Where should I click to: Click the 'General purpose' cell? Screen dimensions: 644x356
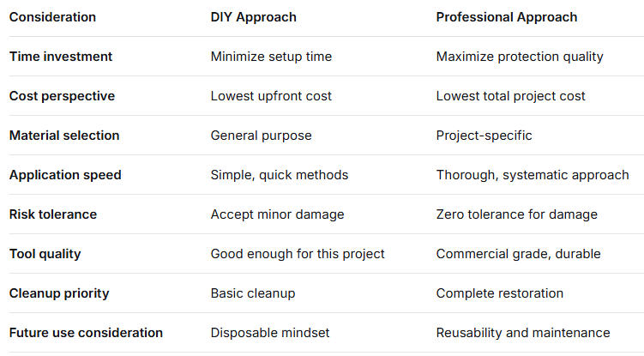[x=261, y=136]
